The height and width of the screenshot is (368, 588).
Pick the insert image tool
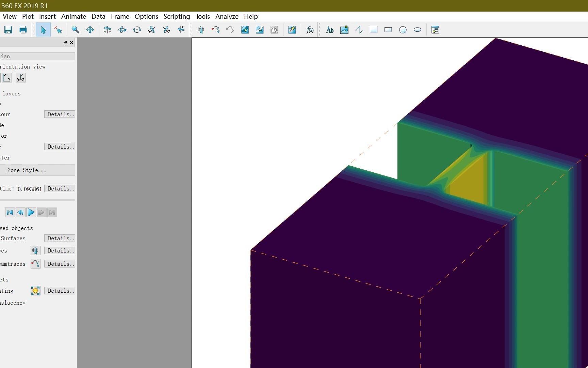click(344, 30)
